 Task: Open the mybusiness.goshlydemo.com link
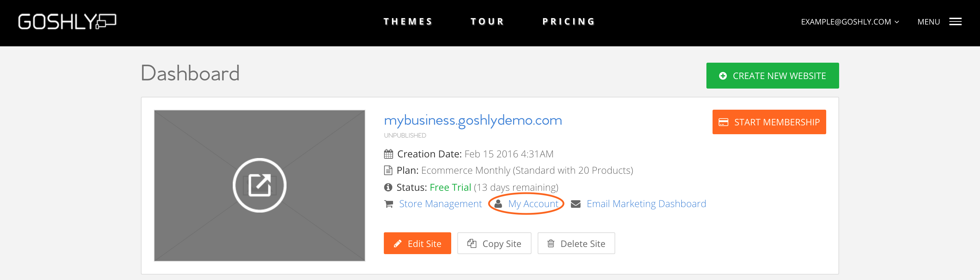click(473, 120)
